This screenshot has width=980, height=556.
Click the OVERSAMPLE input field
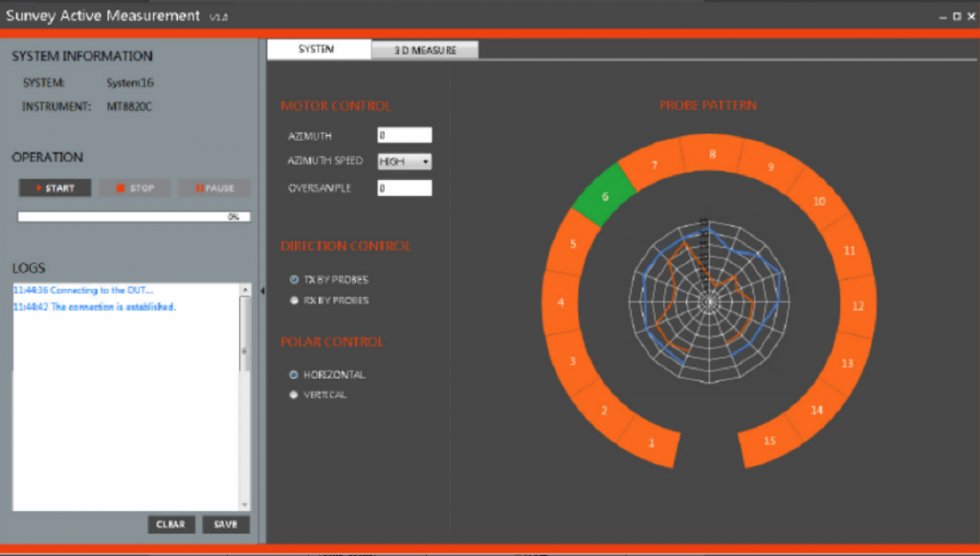(x=405, y=188)
